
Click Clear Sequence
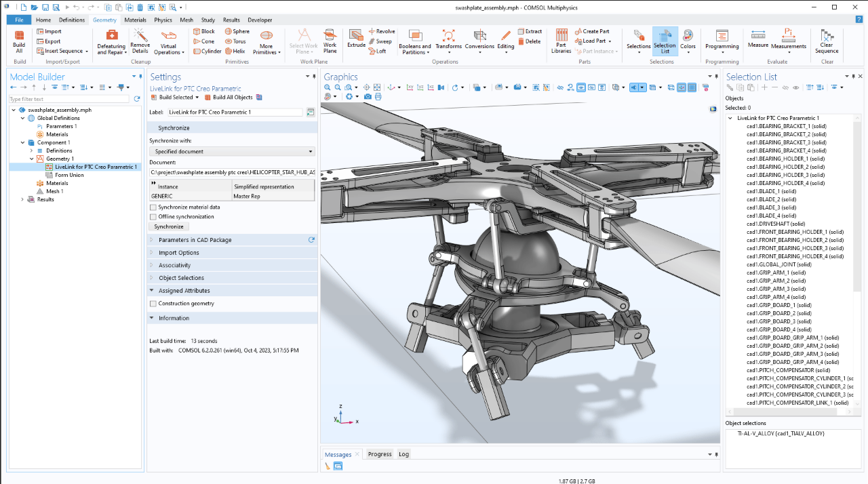pyautogui.click(x=827, y=41)
